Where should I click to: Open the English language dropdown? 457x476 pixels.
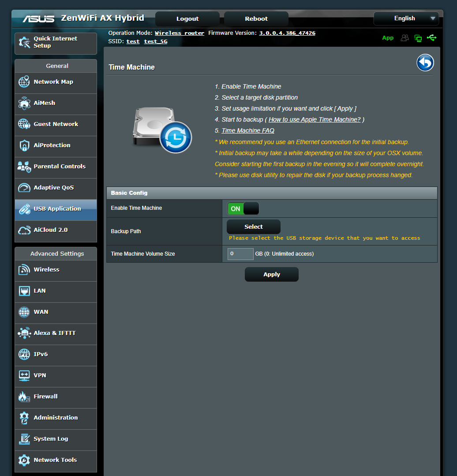click(x=405, y=19)
